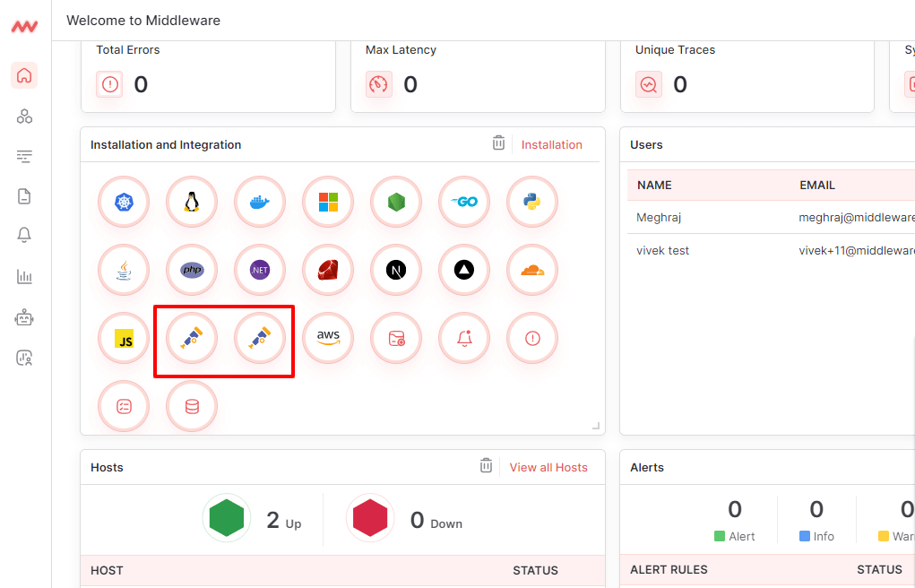Image resolution: width=915 pixels, height=588 pixels.
Task: Delete the Installation and Integration widget
Action: click(498, 143)
